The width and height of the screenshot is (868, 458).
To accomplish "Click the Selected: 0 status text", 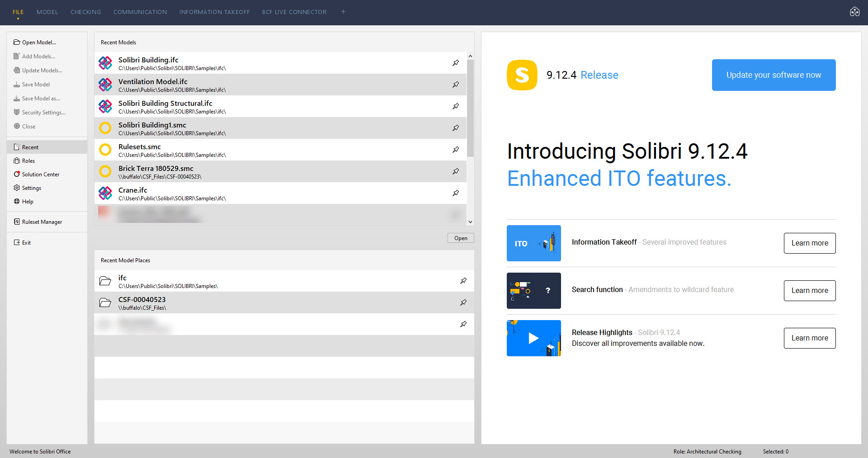I will 776,451.
